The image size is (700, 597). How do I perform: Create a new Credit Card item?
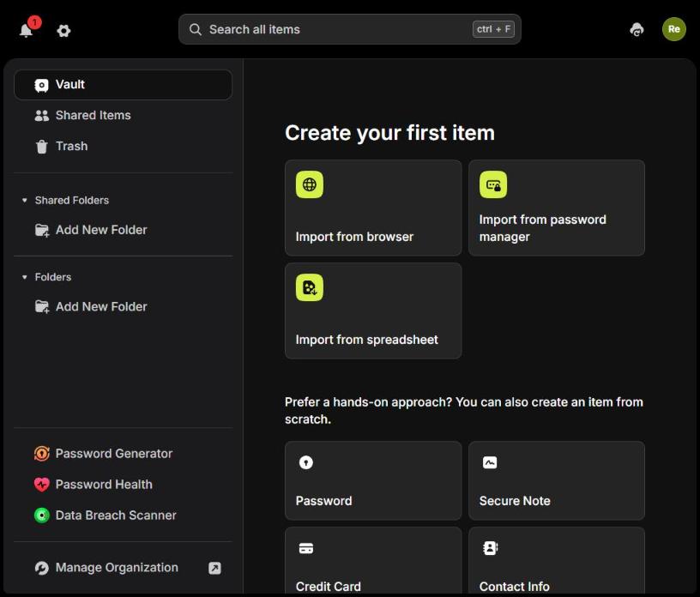(373, 561)
